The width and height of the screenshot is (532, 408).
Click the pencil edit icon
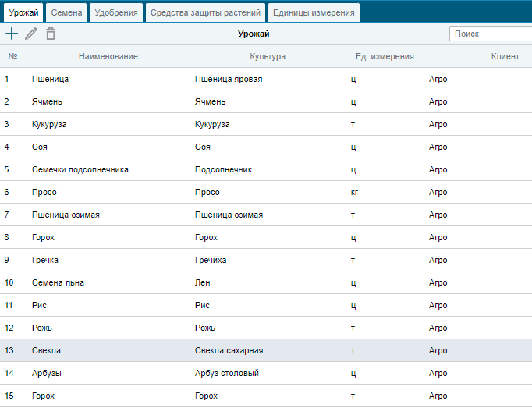coord(31,34)
